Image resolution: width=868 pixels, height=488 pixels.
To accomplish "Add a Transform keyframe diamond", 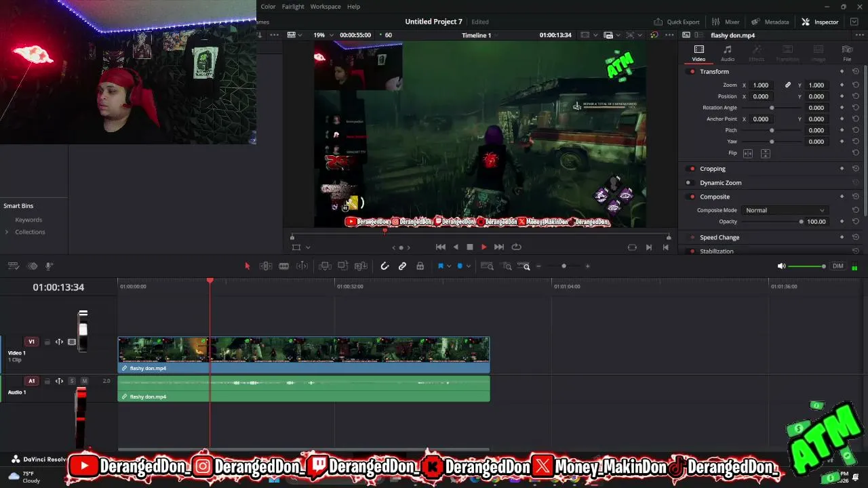I will [x=842, y=71].
